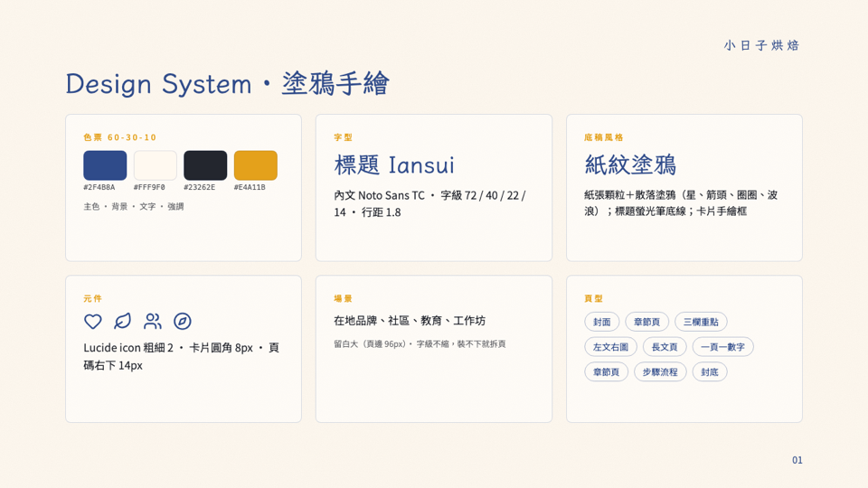Select the 封面 page type pill
The height and width of the screenshot is (488, 868).
coord(602,322)
